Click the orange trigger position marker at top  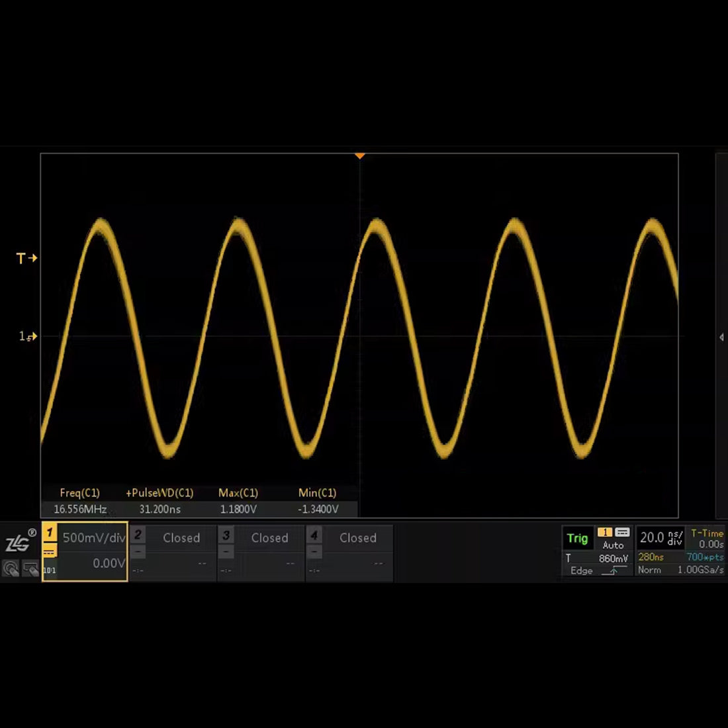tap(360, 156)
